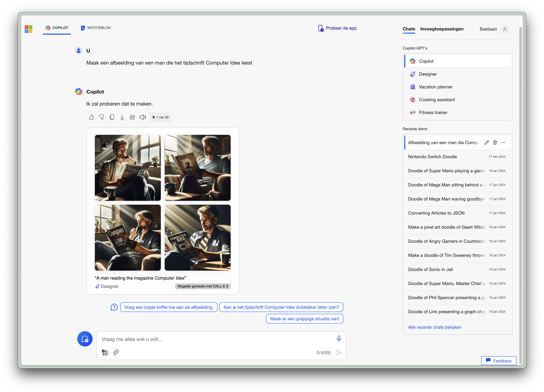544x392 pixels.
Task: Open the top-left generated magazine image
Action: 128,168
